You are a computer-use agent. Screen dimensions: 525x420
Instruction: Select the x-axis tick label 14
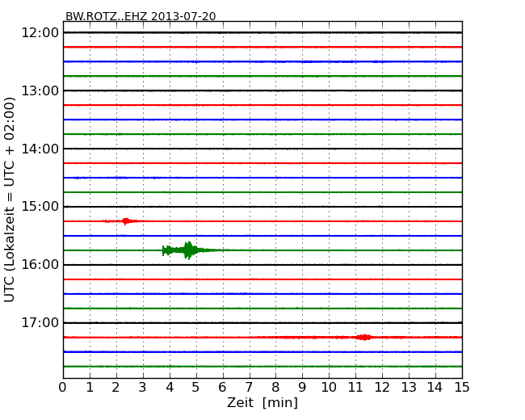435,388
